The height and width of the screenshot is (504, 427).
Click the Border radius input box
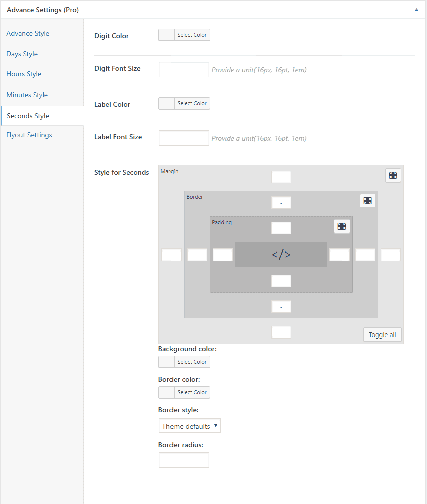point(184,460)
